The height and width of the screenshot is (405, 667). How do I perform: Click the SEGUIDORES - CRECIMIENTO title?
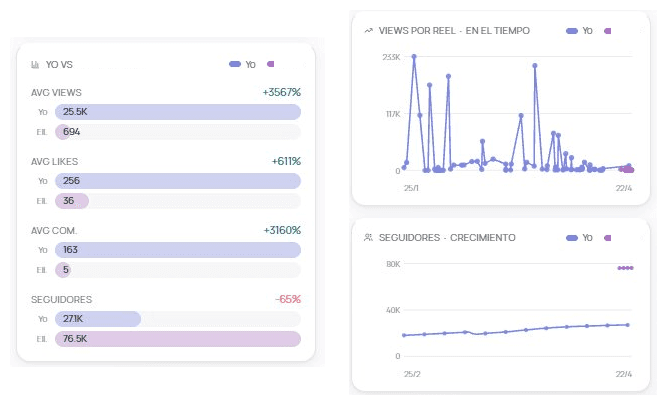[447, 237]
